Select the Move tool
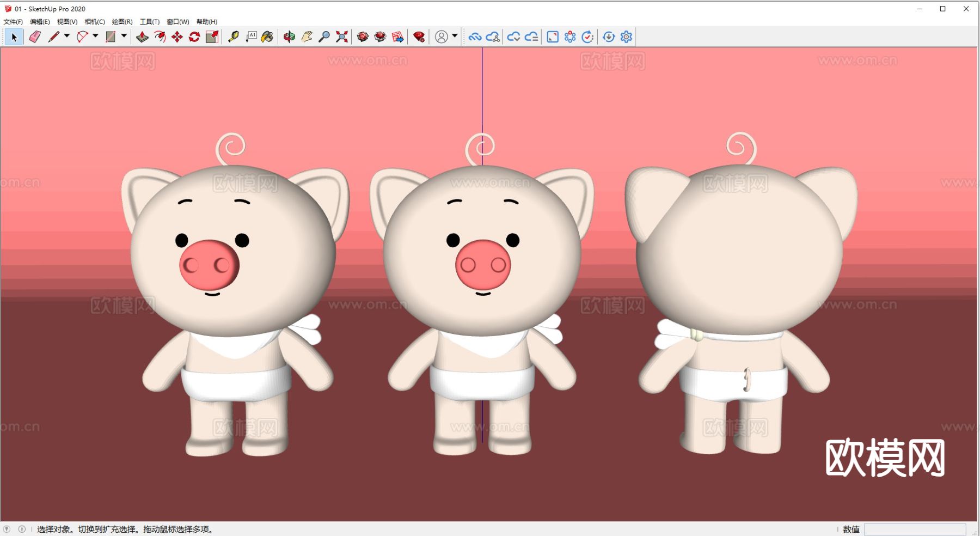Image resolution: width=980 pixels, height=536 pixels. [x=177, y=36]
